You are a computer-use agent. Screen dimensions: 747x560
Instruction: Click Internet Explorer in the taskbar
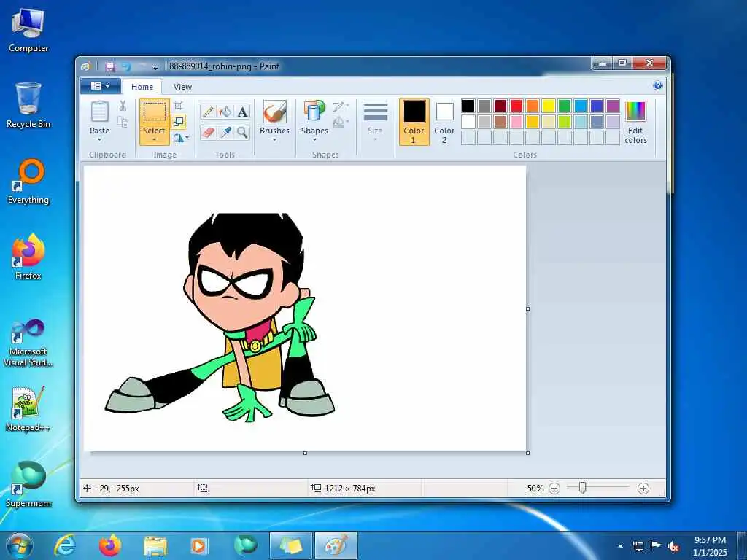[65, 545]
